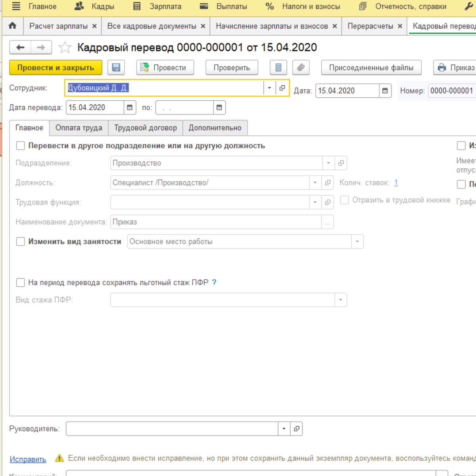Click the Провести button
The image size is (476, 476).
165,67
